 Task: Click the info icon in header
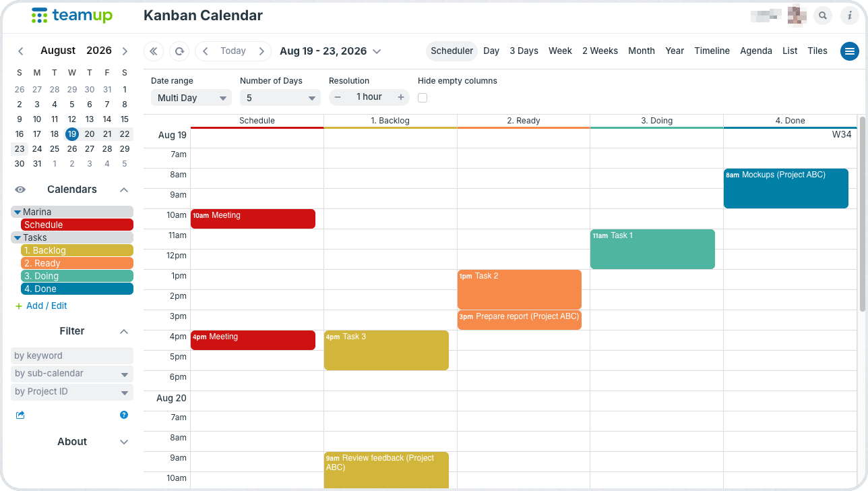coord(849,16)
